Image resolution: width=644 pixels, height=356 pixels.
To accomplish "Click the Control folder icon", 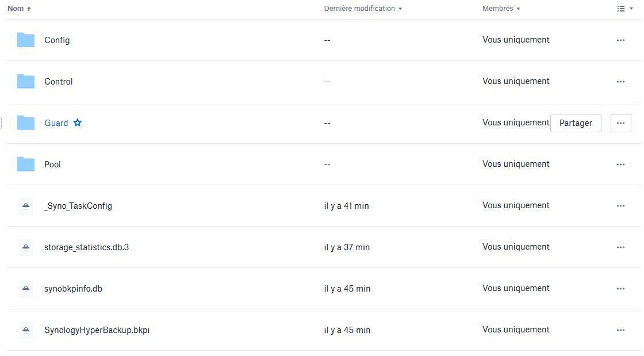I will point(26,81).
